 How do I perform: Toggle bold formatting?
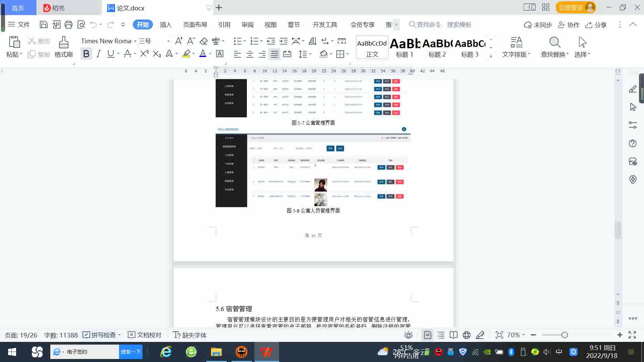(86, 54)
